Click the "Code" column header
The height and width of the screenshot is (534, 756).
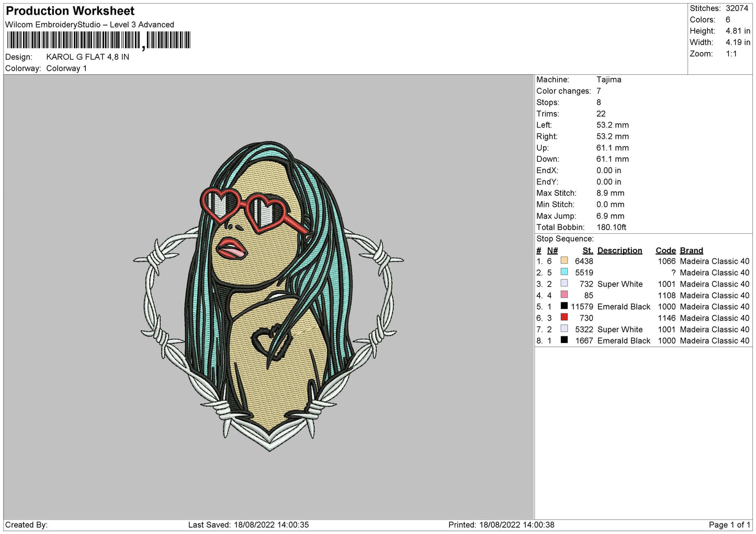[x=666, y=251]
